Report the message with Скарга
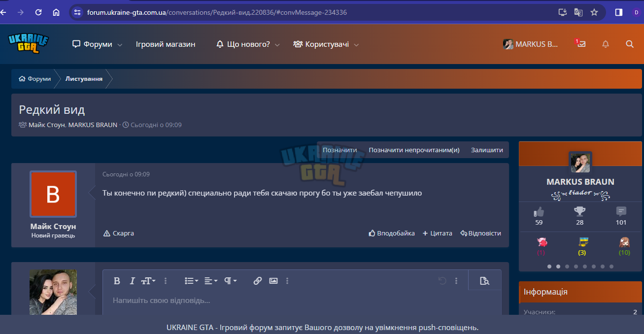The height and width of the screenshot is (334, 644). coord(119,234)
